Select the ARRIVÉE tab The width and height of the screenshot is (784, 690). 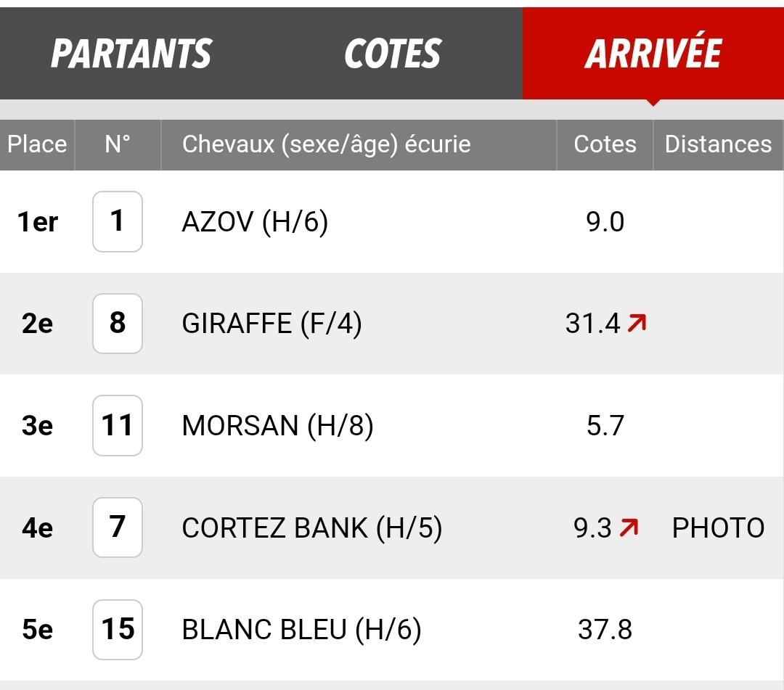[653, 54]
